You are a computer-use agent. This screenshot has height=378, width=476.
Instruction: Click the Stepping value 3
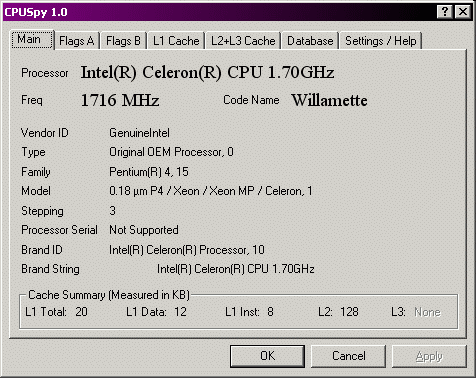tap(112, 211)
